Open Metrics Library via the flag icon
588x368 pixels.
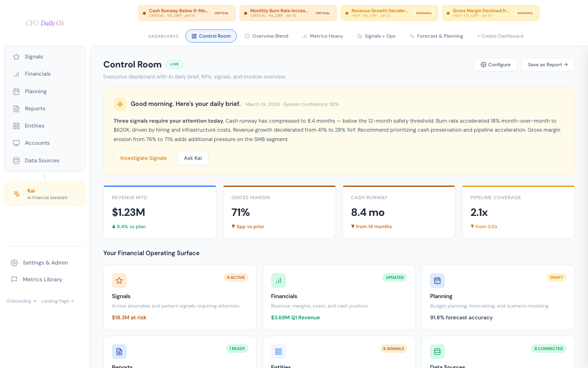click(x=14, y=279)
